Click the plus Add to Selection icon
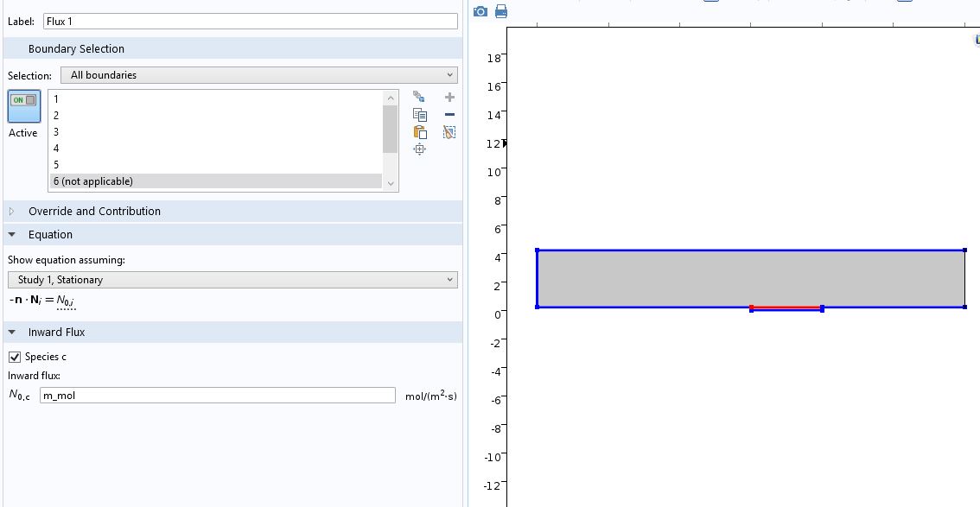This screenshot has width=980, height=507. (449, 98)
